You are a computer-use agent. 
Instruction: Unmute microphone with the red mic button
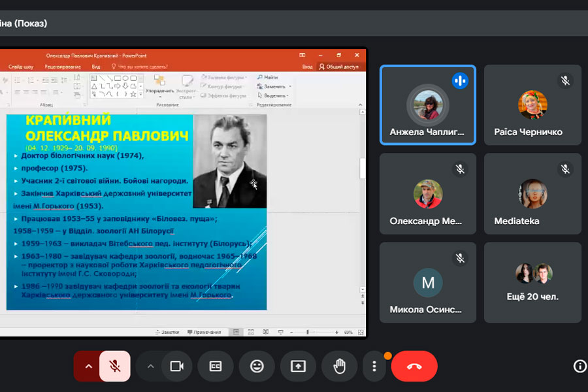coord(115,366)
